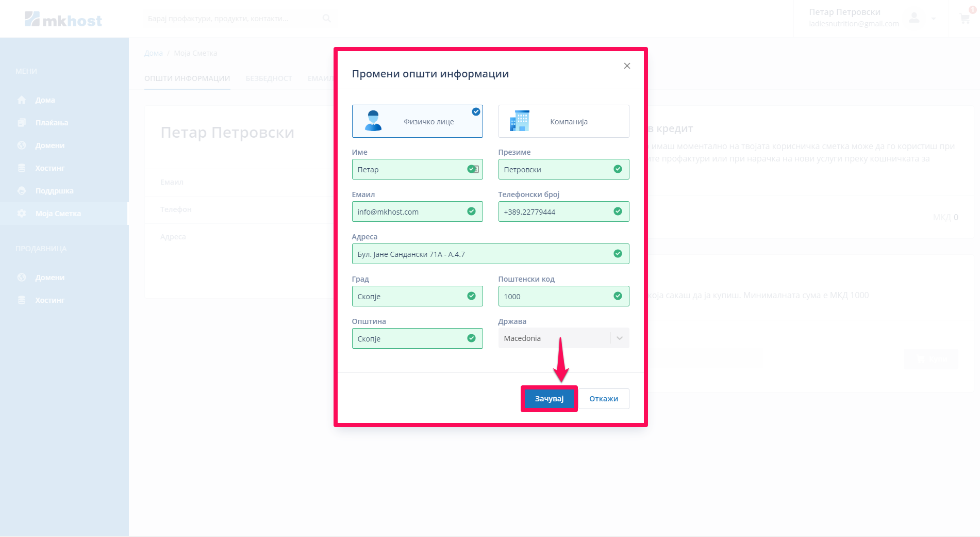The width and height of the screenshot is (980, 537).
Task: Open Хостинг under the МЕНИ section
Action: tap(49, 168)
